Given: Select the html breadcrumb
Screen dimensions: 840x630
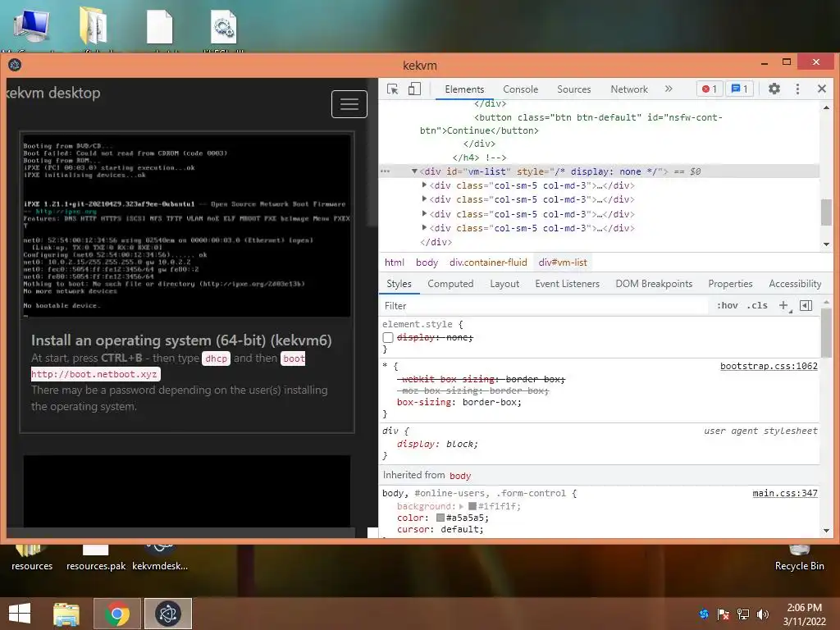Looking at the screenshot, I should click(x=395, y=262).
